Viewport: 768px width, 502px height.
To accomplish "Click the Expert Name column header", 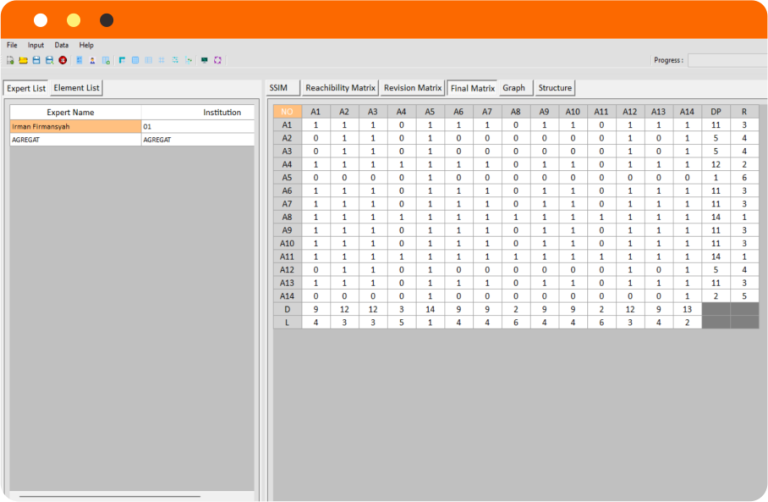I will click(75, 112).
